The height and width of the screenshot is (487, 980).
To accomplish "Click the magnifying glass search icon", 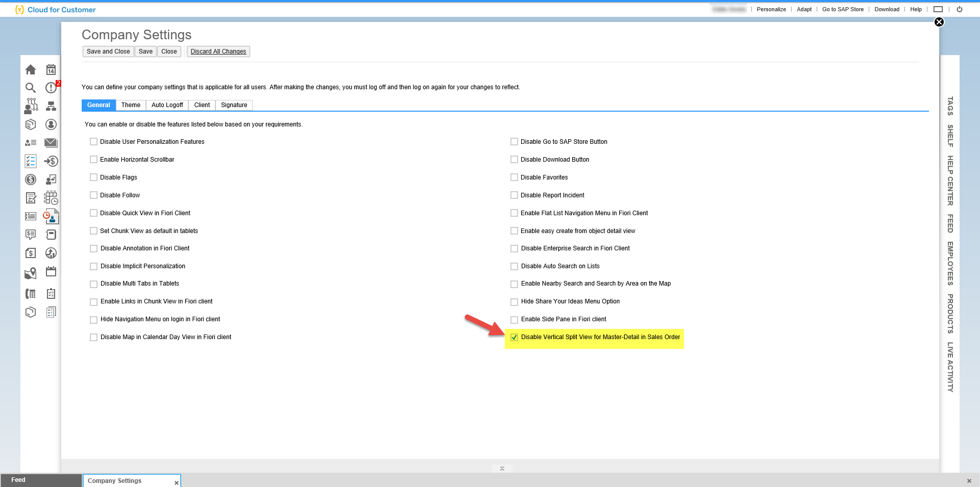I will [x=31, y=88].
